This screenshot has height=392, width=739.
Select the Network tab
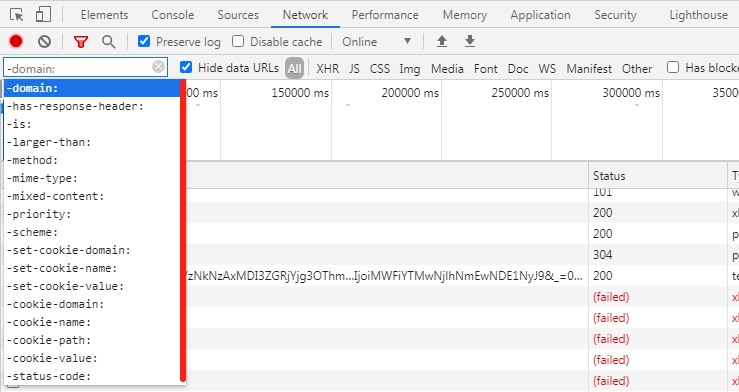coord(305,15)
